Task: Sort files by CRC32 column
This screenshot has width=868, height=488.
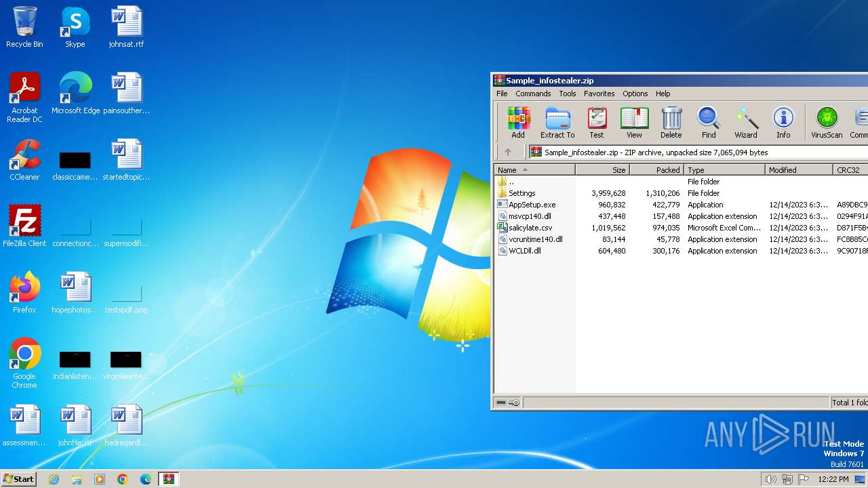Action: click(x=850, y=170)
